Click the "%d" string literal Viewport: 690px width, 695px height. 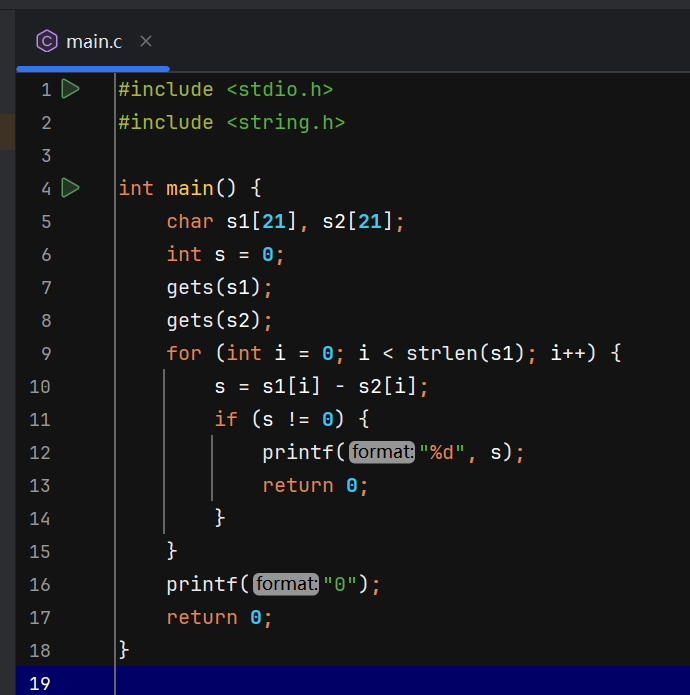tap(441, 452)
